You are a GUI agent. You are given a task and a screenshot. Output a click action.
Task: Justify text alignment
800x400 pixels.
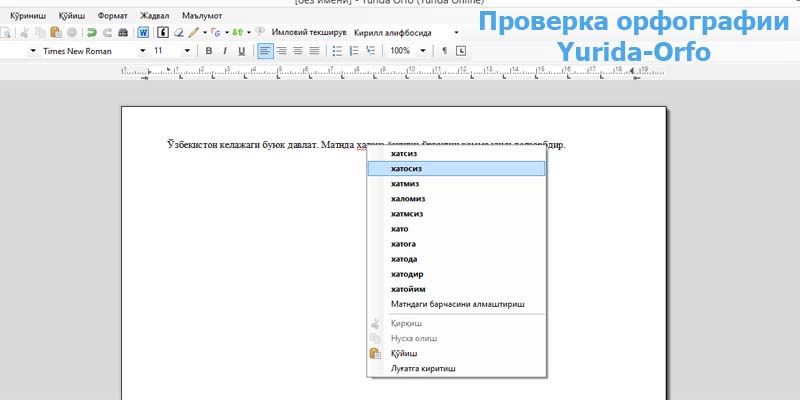[314, 51]
